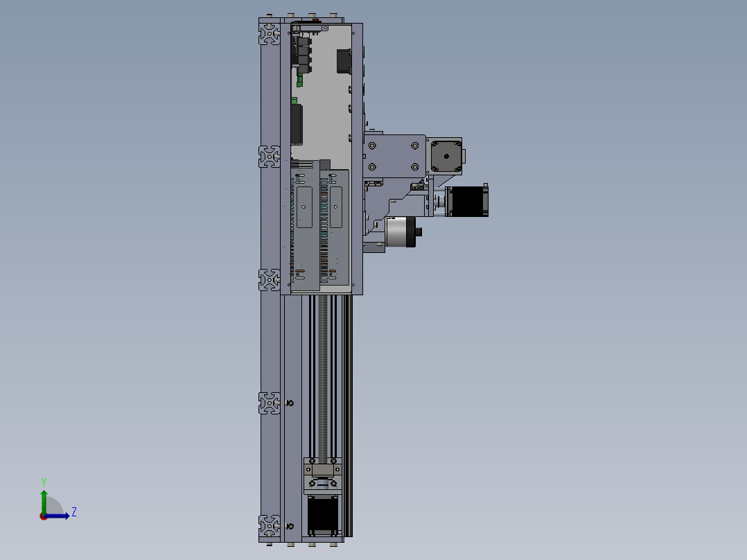This screenshot has height=560, width=747.
Task: Select black stepper motor below the lead screw
Action: click(322, 515)
